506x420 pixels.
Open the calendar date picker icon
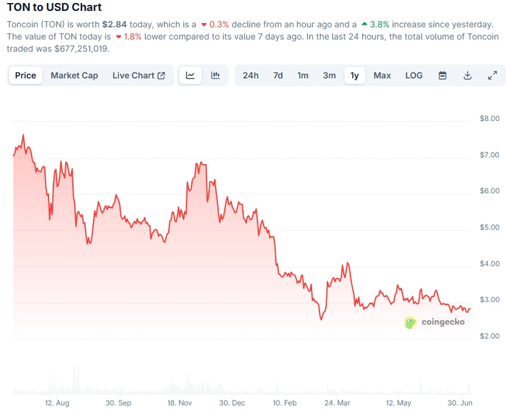(x=443, y=75)
